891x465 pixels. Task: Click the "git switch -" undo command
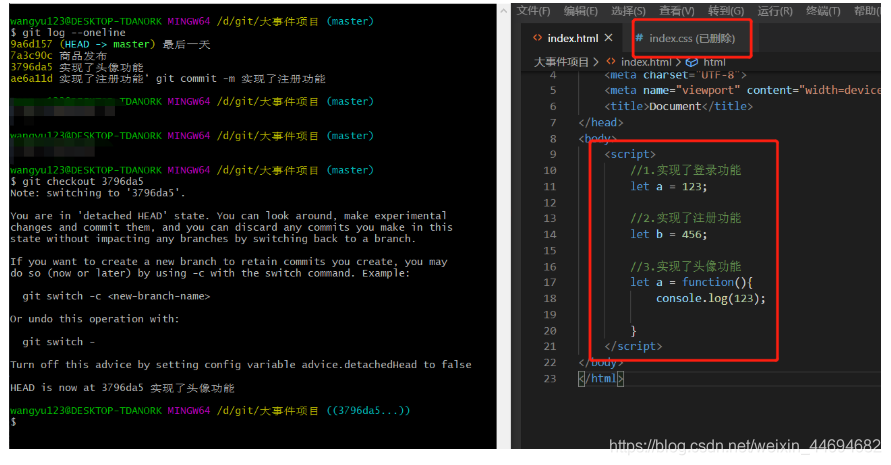coord(59,342)
